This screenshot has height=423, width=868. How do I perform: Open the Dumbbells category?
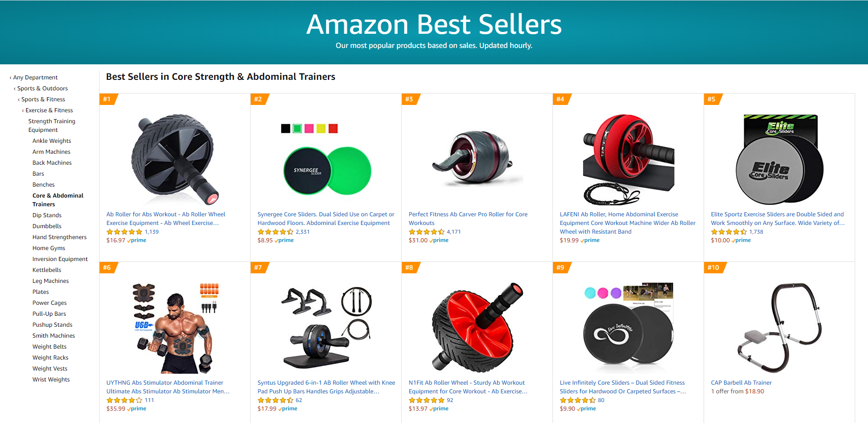click(x=47, y=226)
